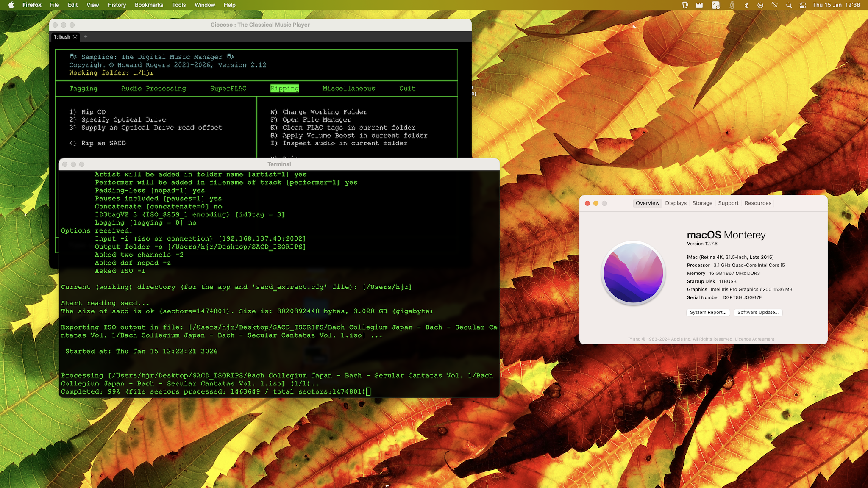Open a new terminal tab with the plus icon
This screenshot has width=868, height=488.
click(85, 37)
